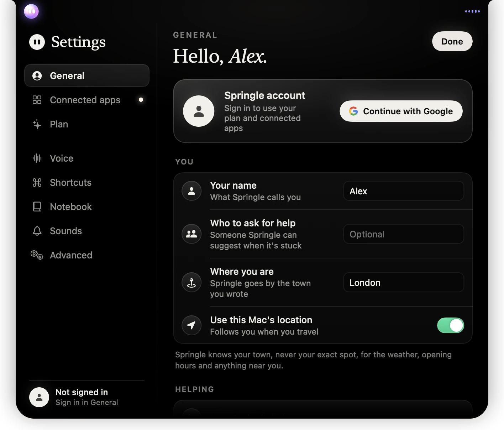
Task: Click 'Someone Springle can suggest' description
Action: [256, 240]
